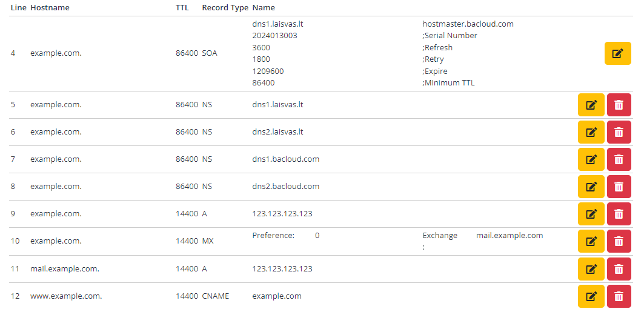Delete NS record dns1.laisvas.lt
This screenshot has width=644, height=309.
click(x=619, y=105)
